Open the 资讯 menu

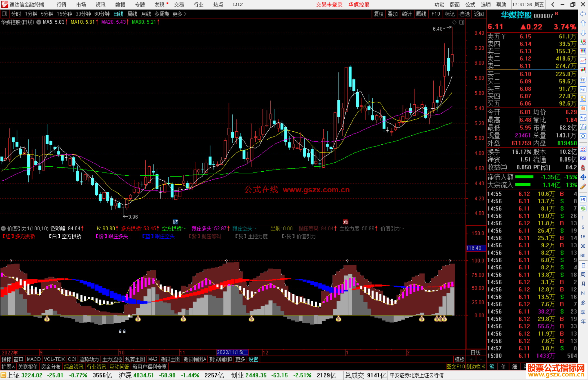coord(100,4)
